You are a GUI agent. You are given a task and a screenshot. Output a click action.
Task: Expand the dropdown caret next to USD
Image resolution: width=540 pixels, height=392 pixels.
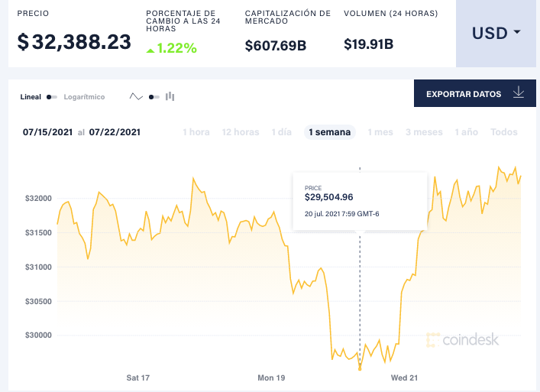click(x=517, y=33)
